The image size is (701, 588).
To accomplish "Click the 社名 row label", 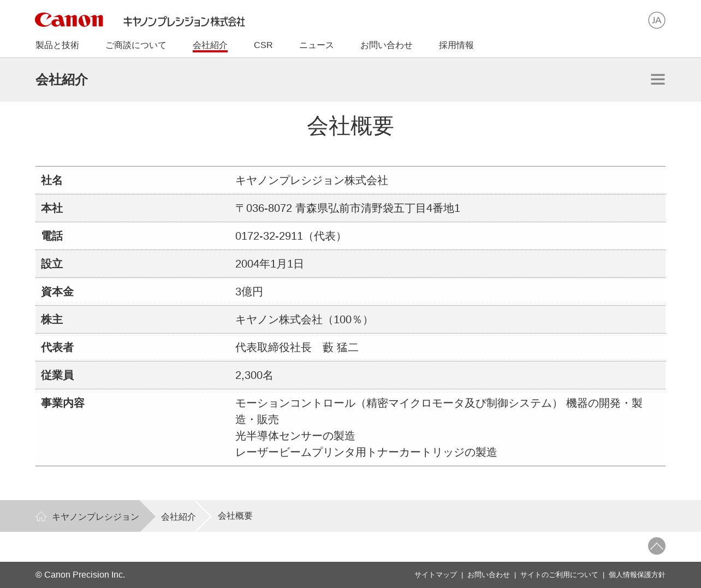I will pyautogui.click(x=52, y=180).
